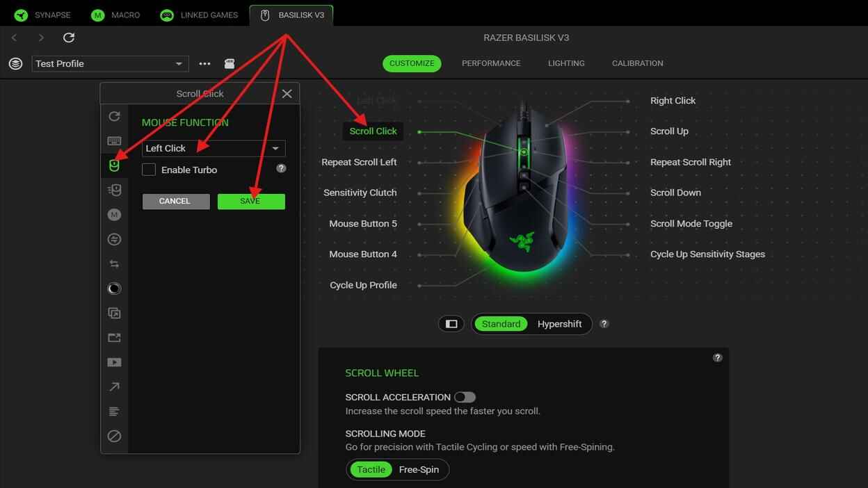Choose the Razer Hypershift function icon
The width and height of the screenshot is (868, 488).
click(x=114, y=314)
